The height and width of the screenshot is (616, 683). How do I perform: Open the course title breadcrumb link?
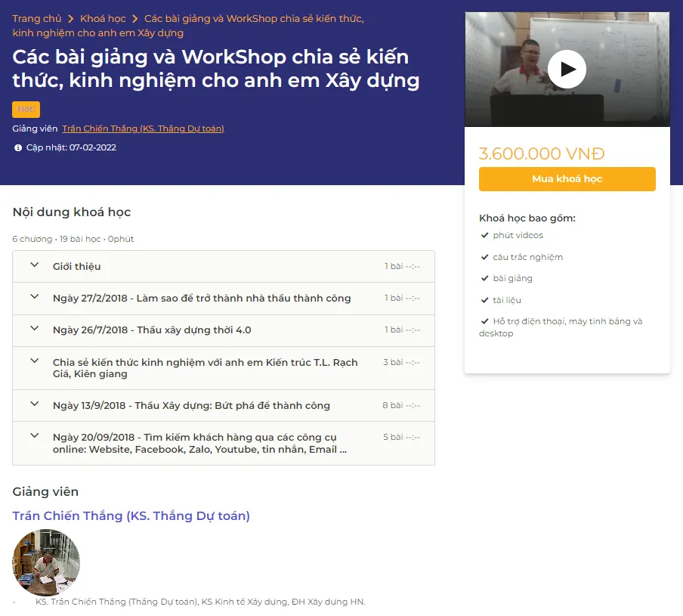[x=253, y=19]
